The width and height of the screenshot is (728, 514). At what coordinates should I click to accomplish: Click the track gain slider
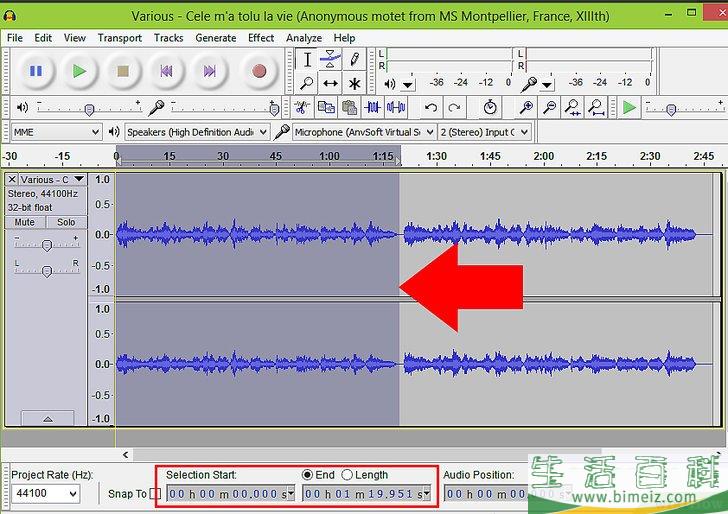46,244
